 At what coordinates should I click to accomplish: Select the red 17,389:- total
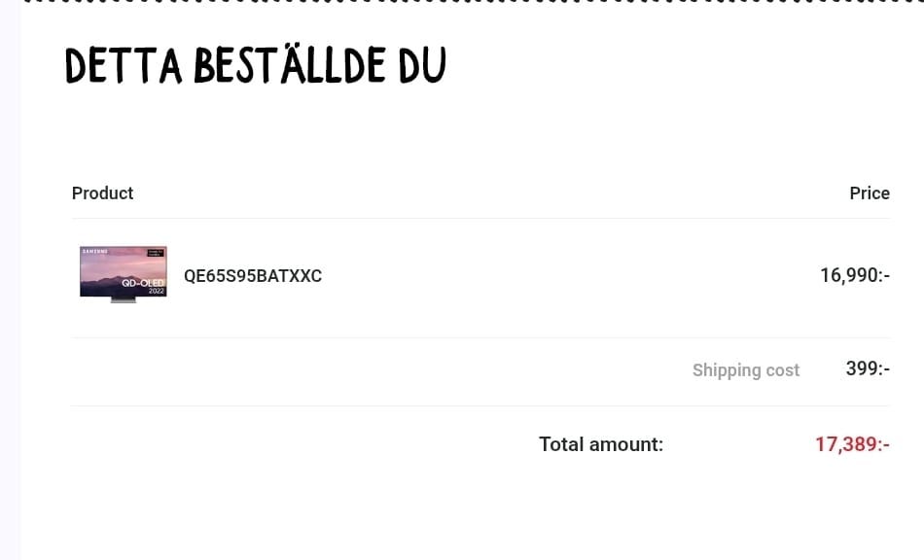click(852, 445)
